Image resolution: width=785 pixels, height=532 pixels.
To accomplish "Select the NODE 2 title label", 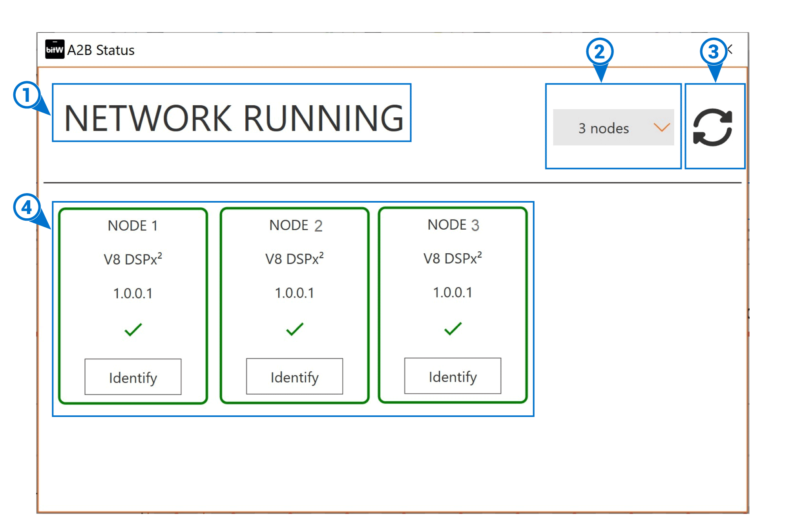I will (x=296, y=225).
